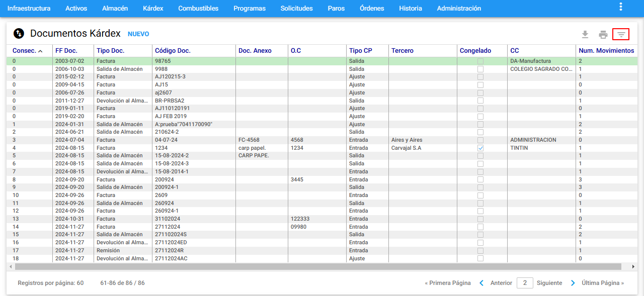Sort by Num. Movimientos column header
This screenshot has height=296, width=644.
click(606, 51)
